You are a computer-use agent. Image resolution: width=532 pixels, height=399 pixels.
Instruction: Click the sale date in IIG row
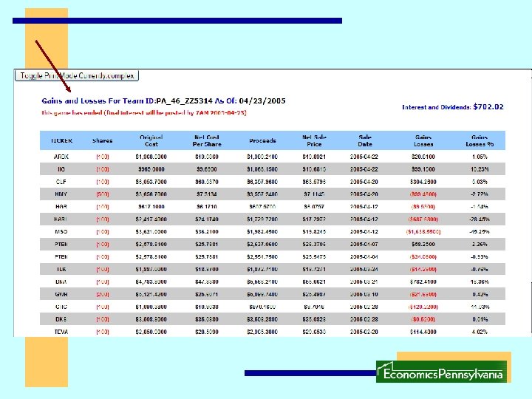[x=364, y=169]
